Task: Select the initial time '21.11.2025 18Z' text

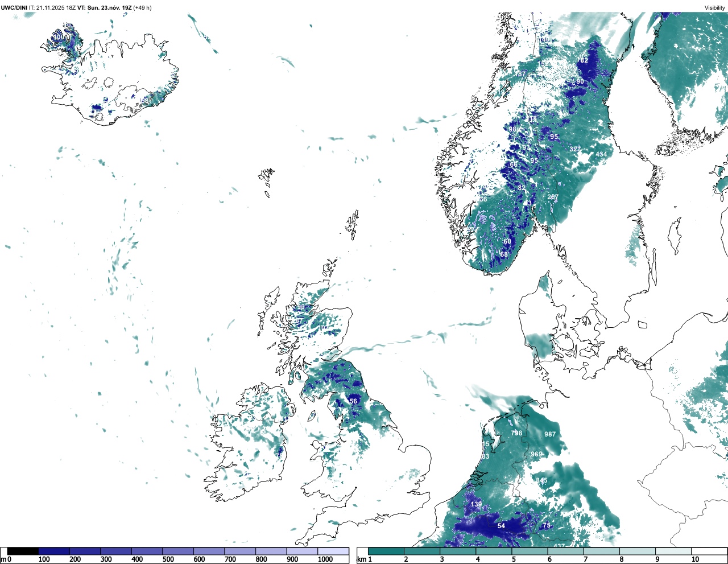Action: click(x=56, y=7)
